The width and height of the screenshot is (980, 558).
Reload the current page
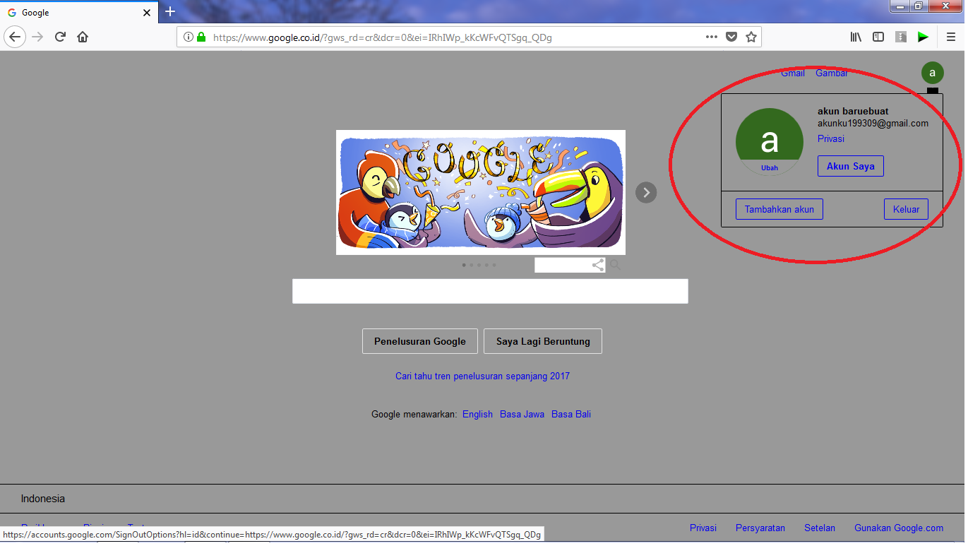click(x=59, y=36)
